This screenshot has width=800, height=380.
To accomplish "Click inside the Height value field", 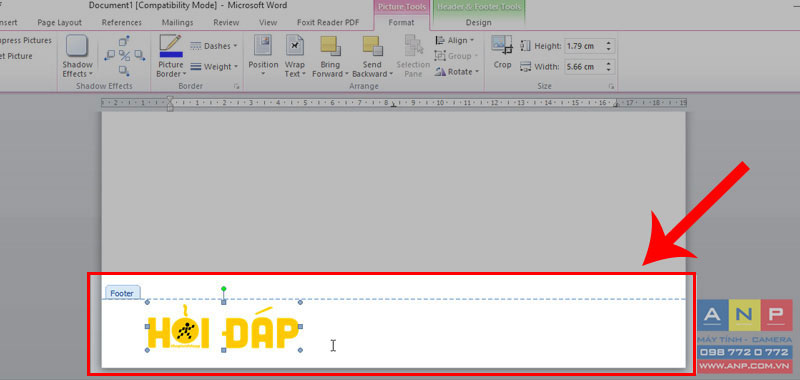I will (583, 46).
